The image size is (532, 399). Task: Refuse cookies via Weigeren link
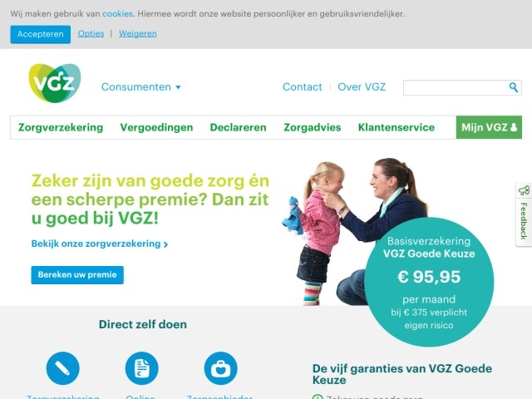(138, 33)
